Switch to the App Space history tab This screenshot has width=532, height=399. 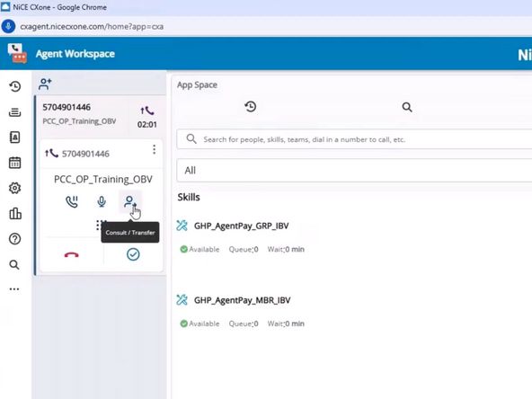point(251,107)
